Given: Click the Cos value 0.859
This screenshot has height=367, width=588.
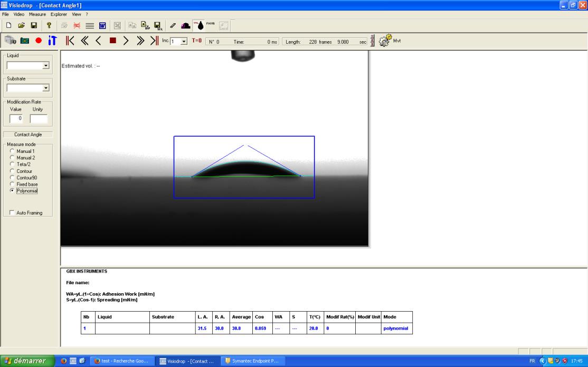Looking at the screenshot, I should 261,329.
